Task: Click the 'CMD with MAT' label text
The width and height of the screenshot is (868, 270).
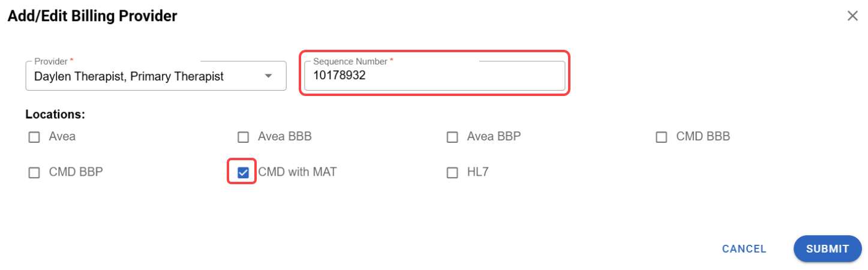Action: click(x=297, y=172)
